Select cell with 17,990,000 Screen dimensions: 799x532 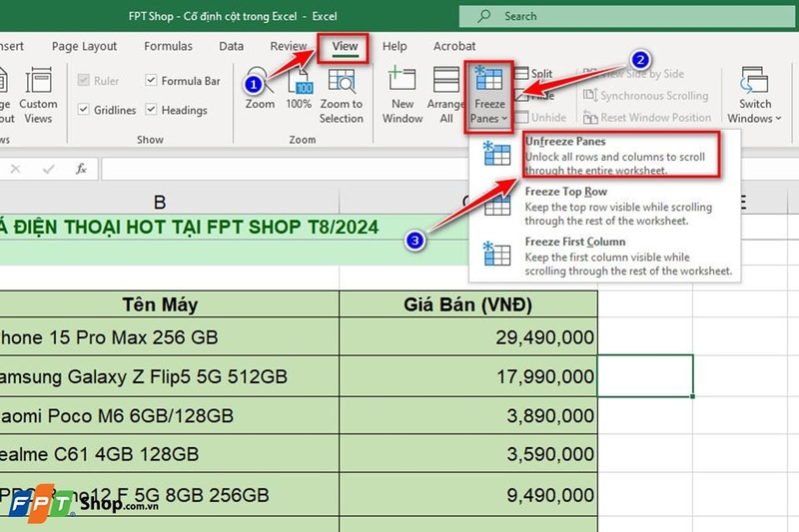pyautogui.click(x=468, y=376)
